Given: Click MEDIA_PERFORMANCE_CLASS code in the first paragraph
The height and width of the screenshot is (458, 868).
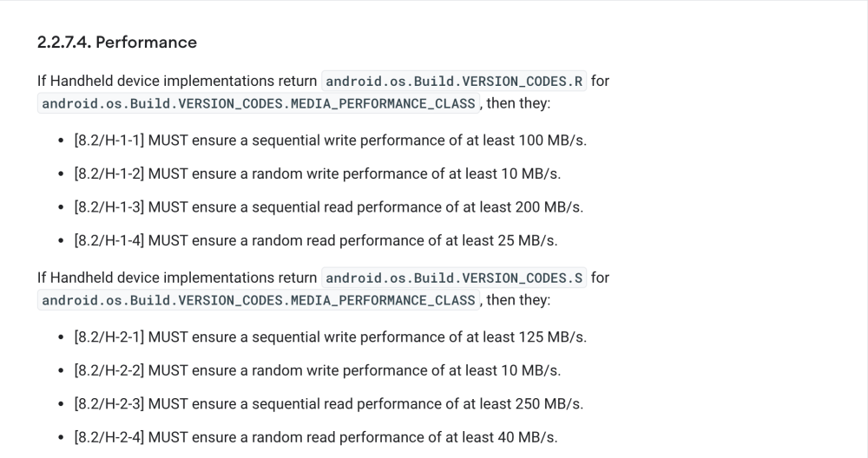Looking at the screenshot, I should pos(259,103).
